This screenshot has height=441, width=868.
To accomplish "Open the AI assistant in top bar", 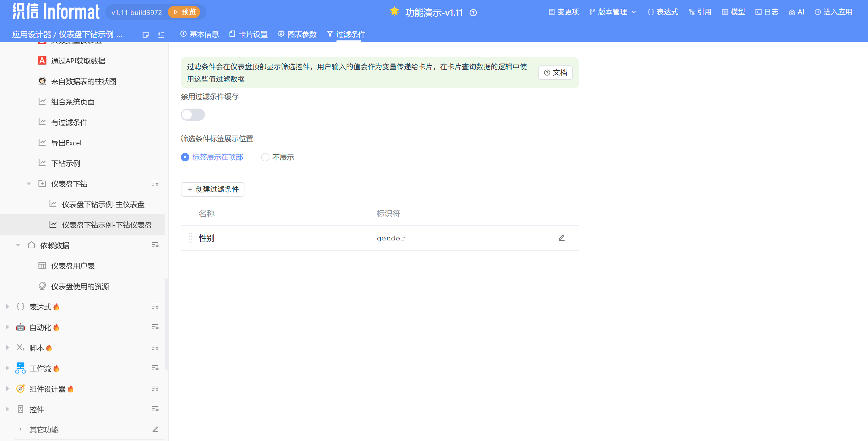I will (x=797, y=12).
